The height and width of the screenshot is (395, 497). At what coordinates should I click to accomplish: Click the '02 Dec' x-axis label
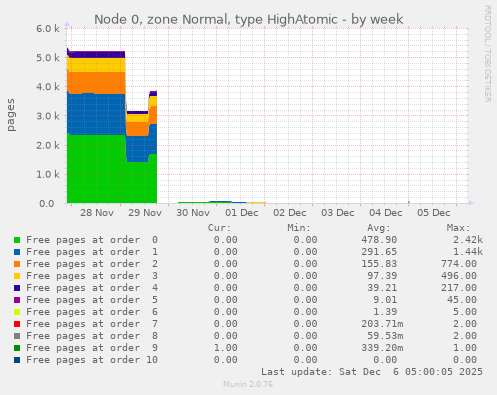(x=289, y=213)
